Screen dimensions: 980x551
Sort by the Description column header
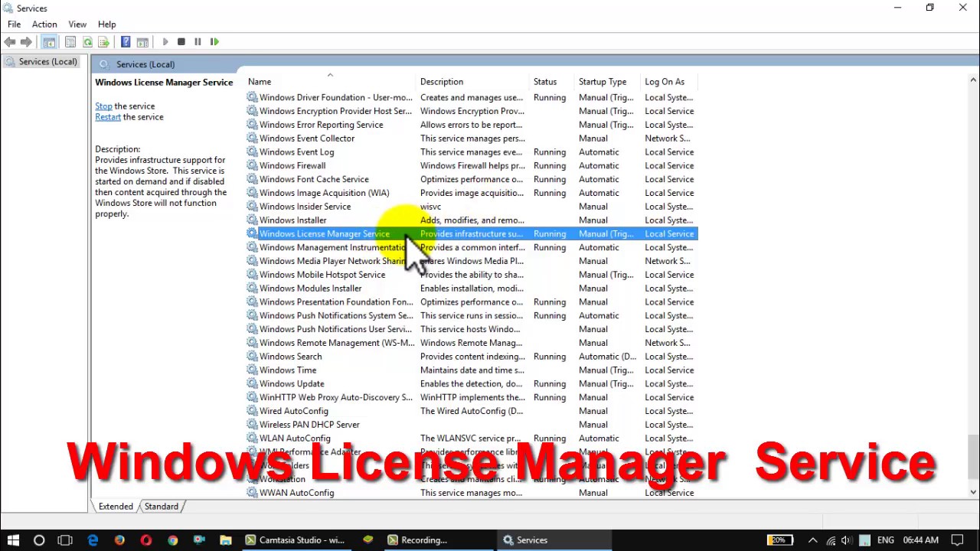(472, 82)
